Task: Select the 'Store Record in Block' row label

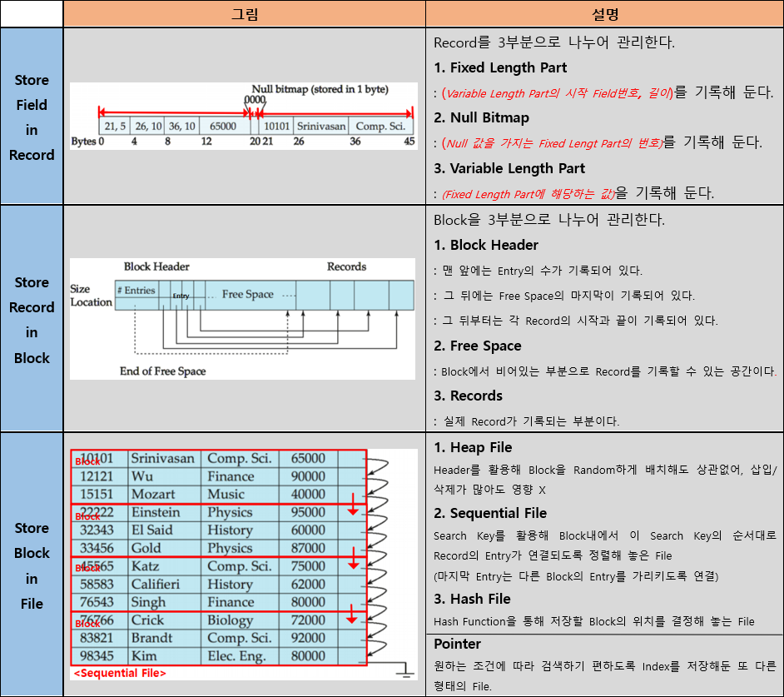Action: [32, 319]
